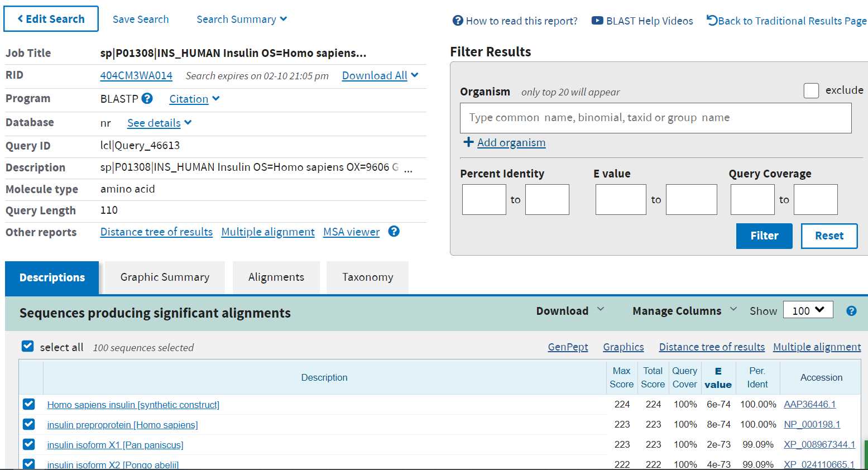Click the plus icon for Add organism
The width and height of the screenshot is (868, 470).
pyautogui.click(x=468, y=142)
